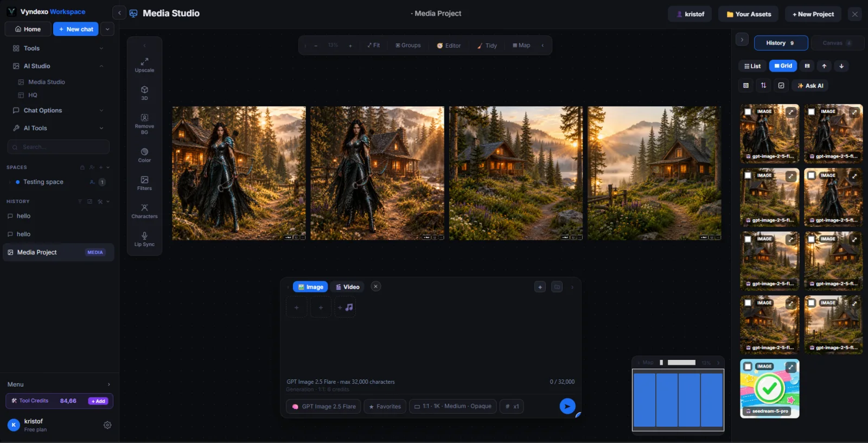Switch to the Canvas tab
Screen dimensions: 868x443
coord(837,43)
